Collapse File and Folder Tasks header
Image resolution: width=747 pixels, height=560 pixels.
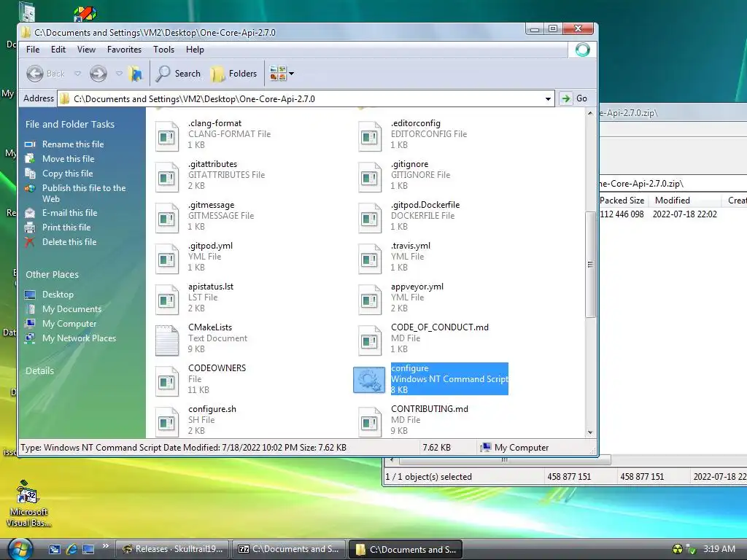(70, 124)
